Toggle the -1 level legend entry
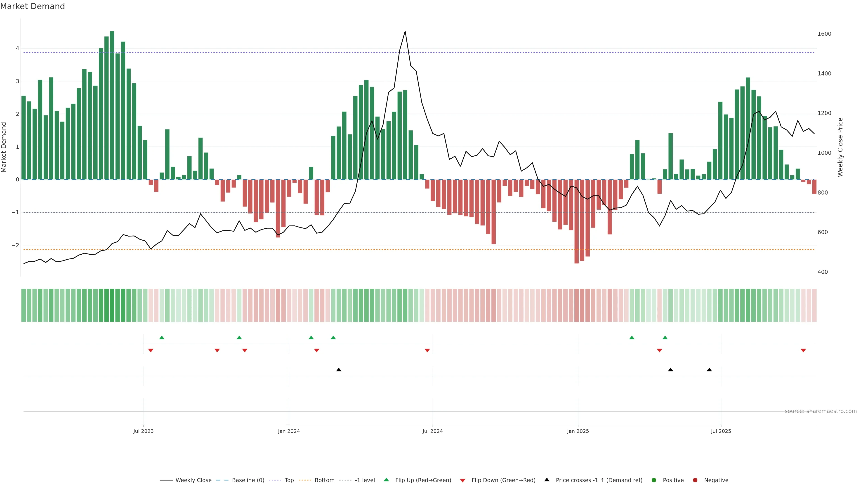The width and height of the screenshot is (868, 488). tap(365, 480)
